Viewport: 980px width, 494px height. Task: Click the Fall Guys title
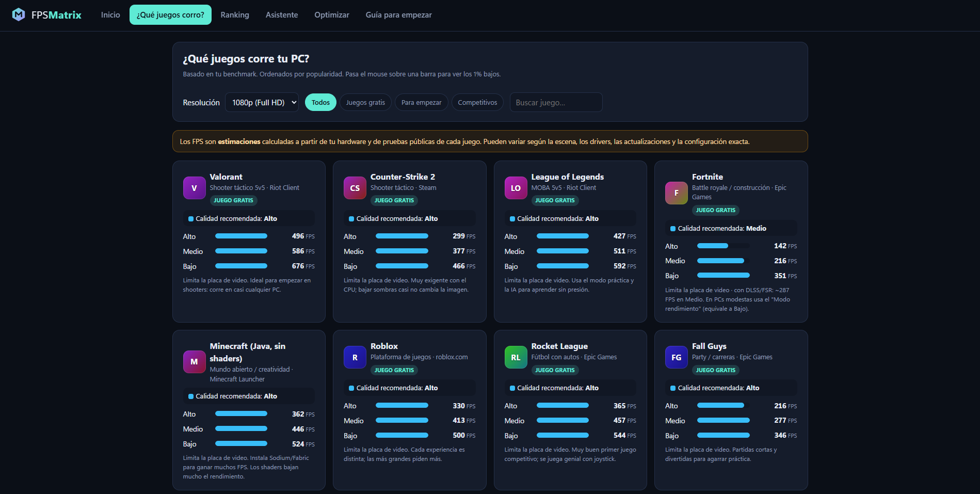coord(709,346)
